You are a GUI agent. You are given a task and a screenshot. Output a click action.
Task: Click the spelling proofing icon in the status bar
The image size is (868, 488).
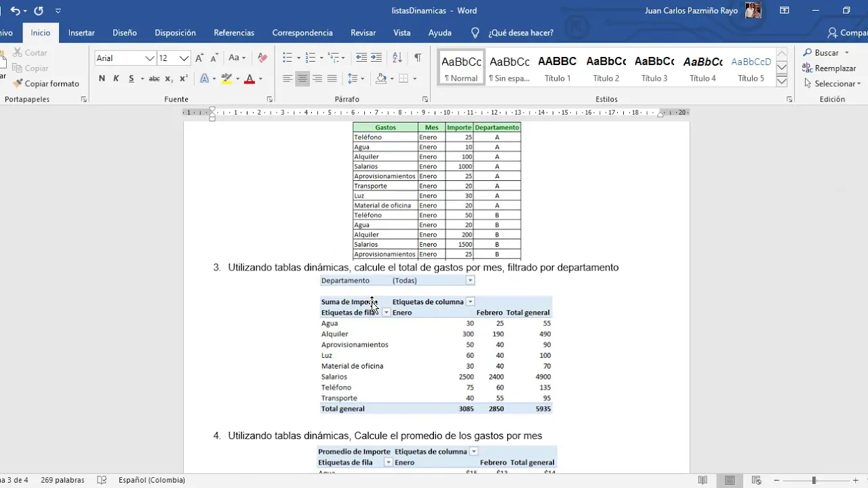coord(102,480)
